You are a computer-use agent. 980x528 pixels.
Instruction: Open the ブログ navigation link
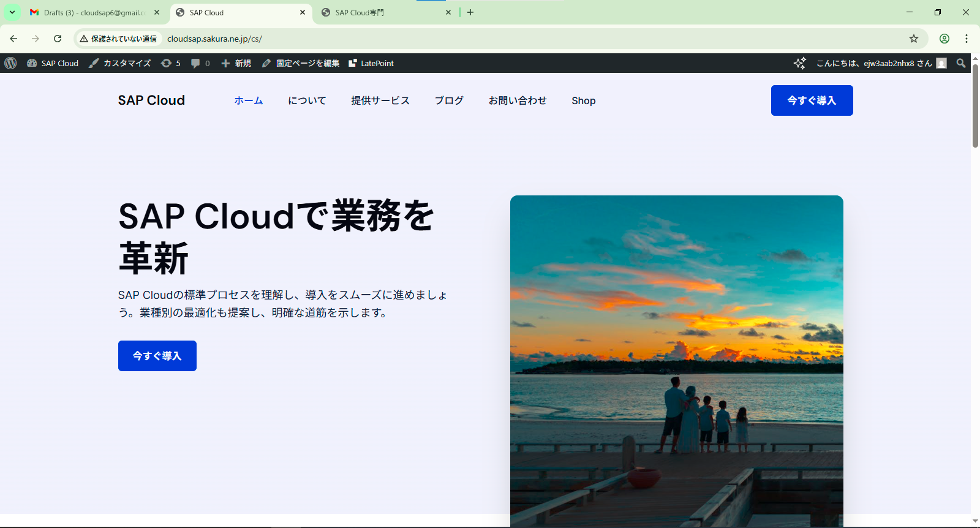point(449,100)
